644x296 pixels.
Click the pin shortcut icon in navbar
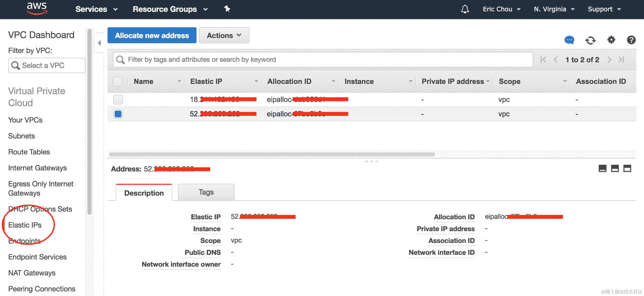pyautogui.click(x=227, y=9)
